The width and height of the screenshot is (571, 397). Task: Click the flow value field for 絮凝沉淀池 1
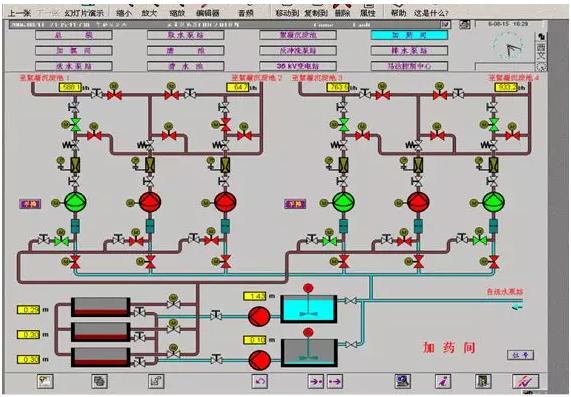70,87
